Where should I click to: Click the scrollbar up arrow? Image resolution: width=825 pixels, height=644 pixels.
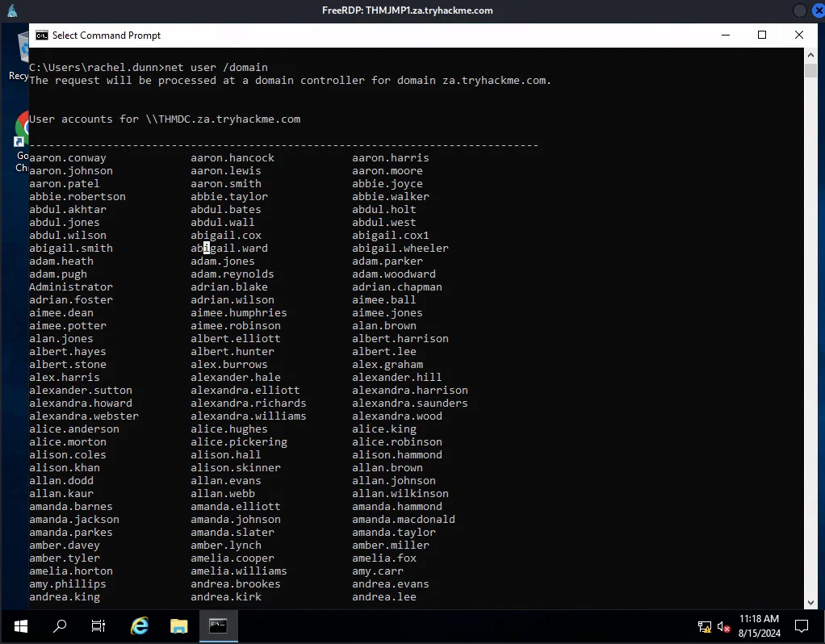click(x=810, y=55)
